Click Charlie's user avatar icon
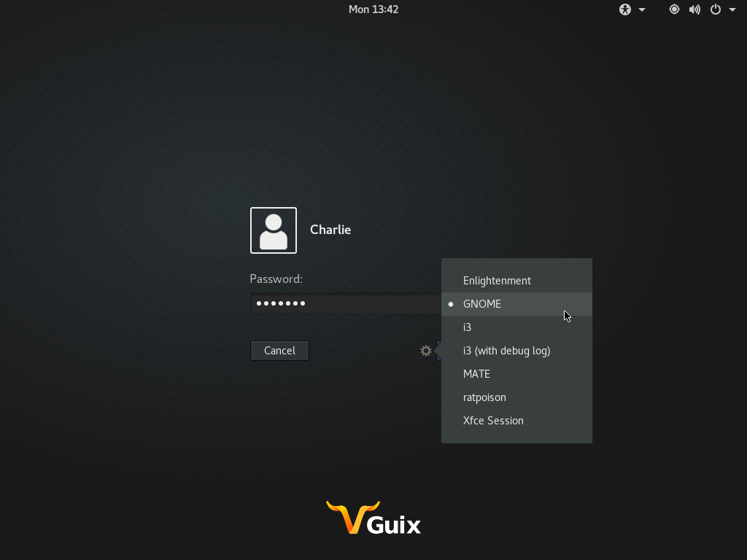This screenshot has height=560, width=747. coord(274,230)
